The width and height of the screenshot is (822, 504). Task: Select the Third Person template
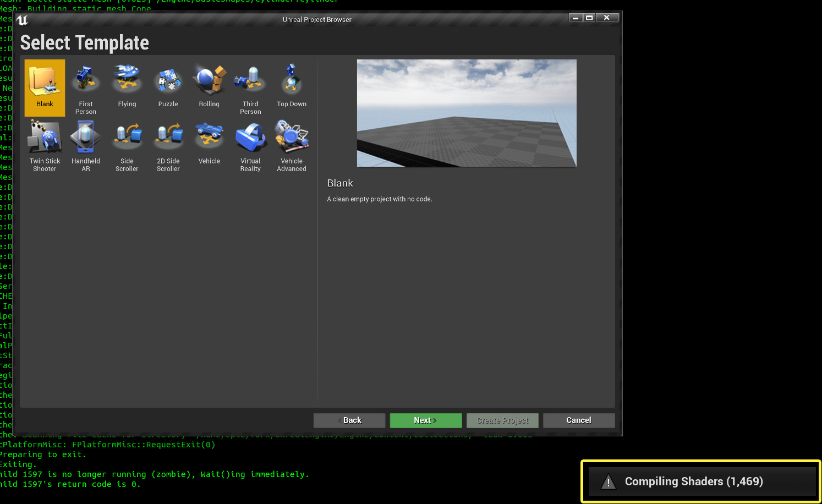tap(250, 85)
